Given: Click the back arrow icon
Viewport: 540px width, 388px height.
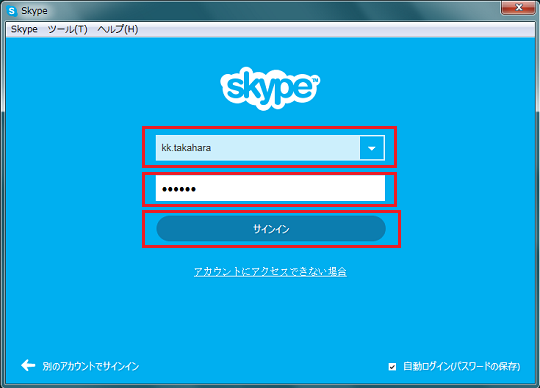Looking at the screenshot, I should coord(28,365).
